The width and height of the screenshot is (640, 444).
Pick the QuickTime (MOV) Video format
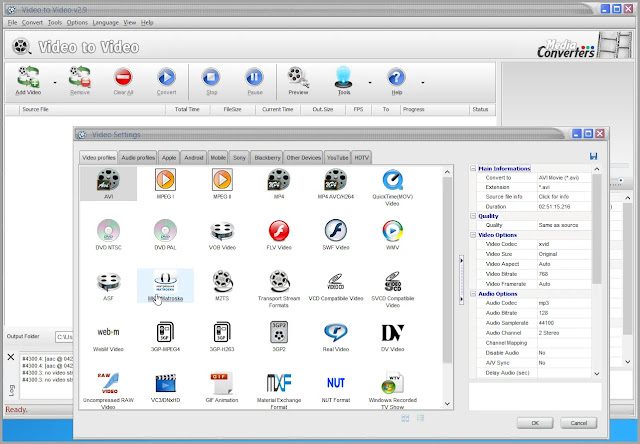coord(393,187)
